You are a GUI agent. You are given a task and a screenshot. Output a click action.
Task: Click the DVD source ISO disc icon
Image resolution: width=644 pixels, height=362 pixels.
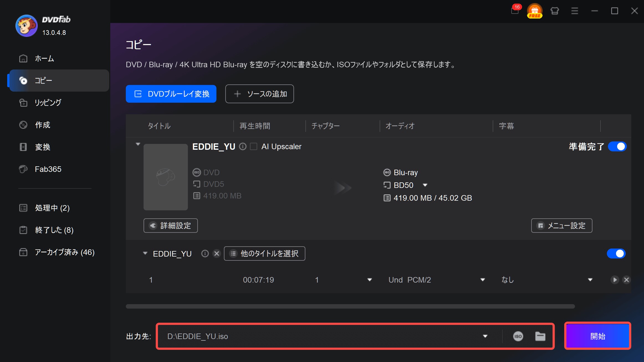(196, 172)
